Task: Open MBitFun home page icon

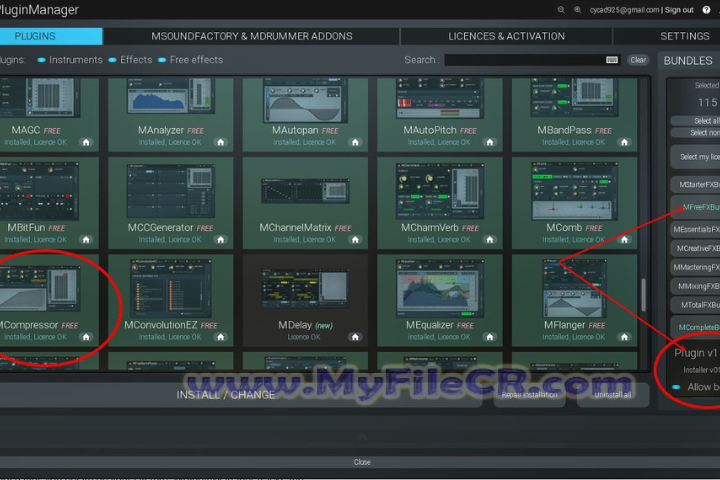Action: click(x=86, y=240)
